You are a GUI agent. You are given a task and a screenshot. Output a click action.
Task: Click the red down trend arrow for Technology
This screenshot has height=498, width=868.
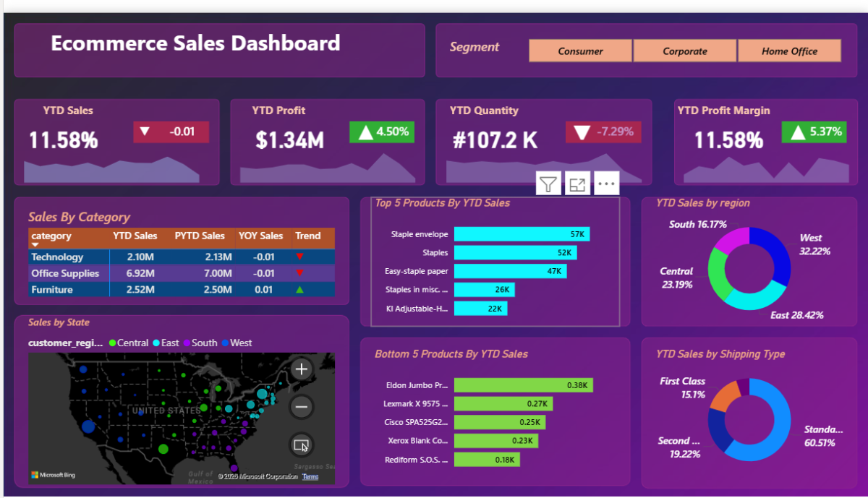(299, 257)
